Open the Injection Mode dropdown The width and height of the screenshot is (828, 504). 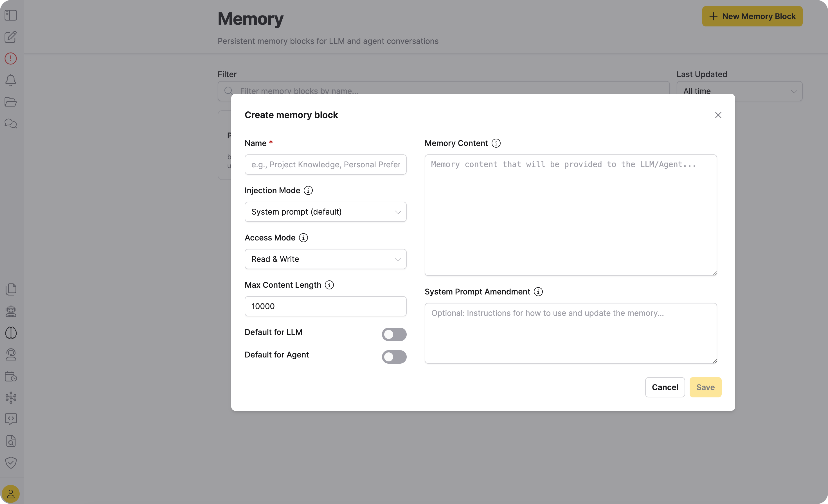point(325,212)
